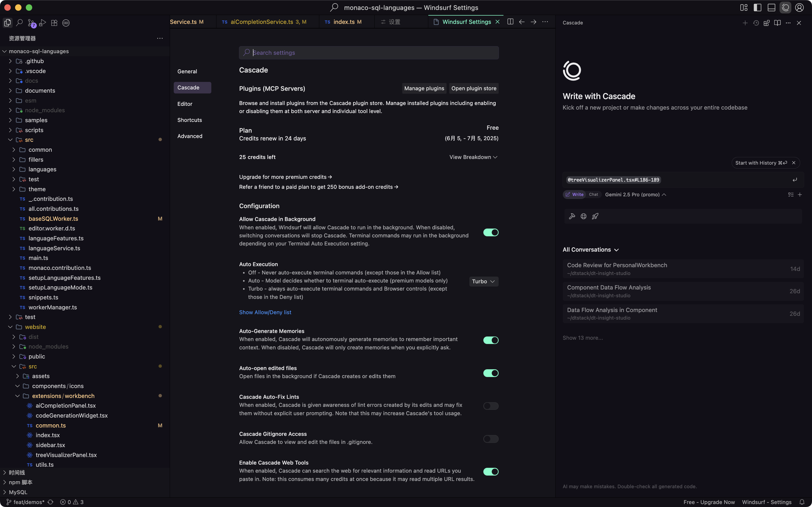Screen dimensions: 812x507
Task: Click the Search settings input field
Action: [x=369, y=53]
